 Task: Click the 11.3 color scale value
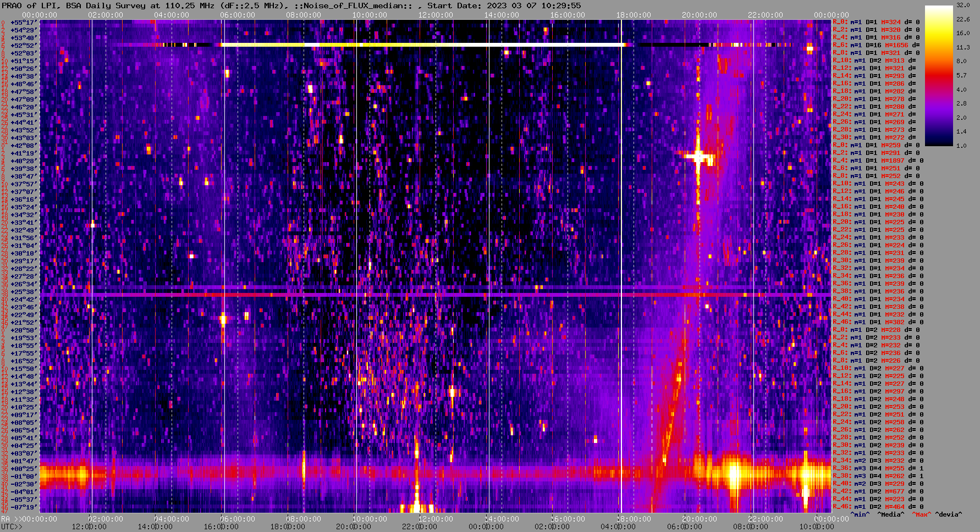pyautogui.click(x=963, y=47)
